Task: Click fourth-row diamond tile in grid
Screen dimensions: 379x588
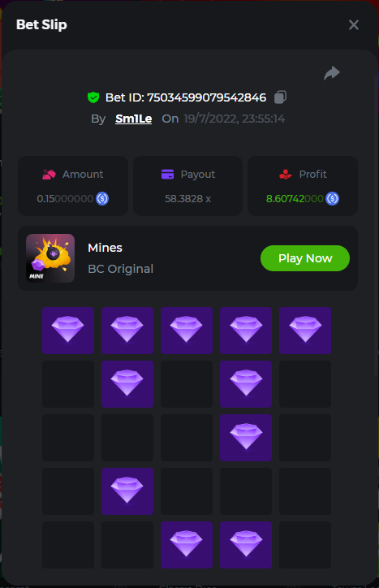Action: 127,491
